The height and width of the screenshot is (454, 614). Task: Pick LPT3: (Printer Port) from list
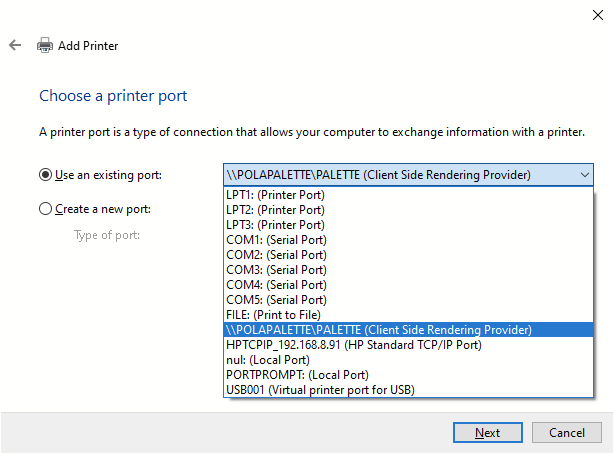(275, 225)
